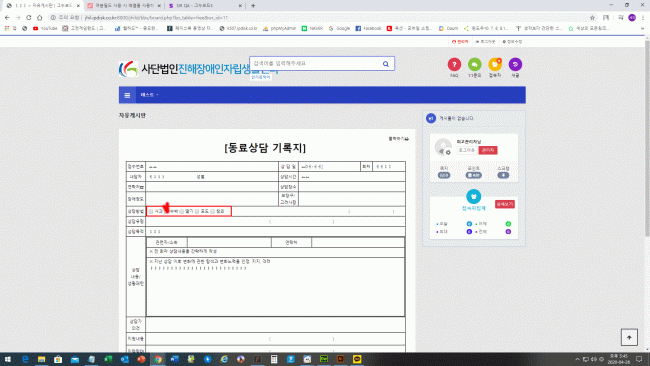The height and width of the screenshot is (366, 650).
Task: Click the Chrome icon in the taskbar
Action: [158, 359]
